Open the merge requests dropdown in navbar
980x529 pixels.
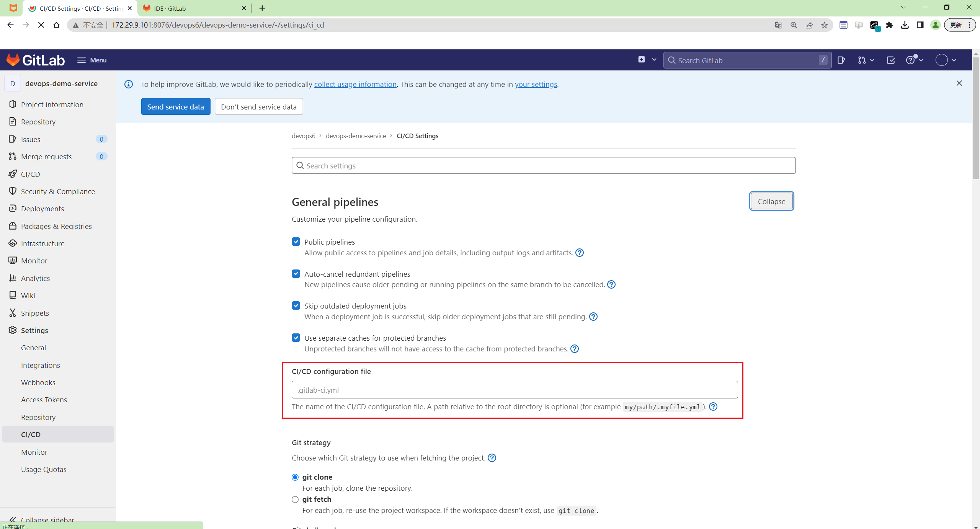[866, 60]
